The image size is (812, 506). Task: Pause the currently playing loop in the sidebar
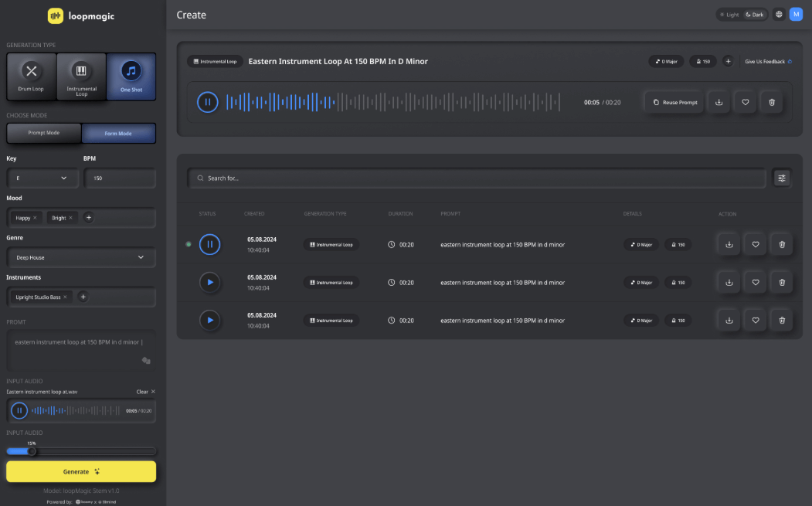19,410
